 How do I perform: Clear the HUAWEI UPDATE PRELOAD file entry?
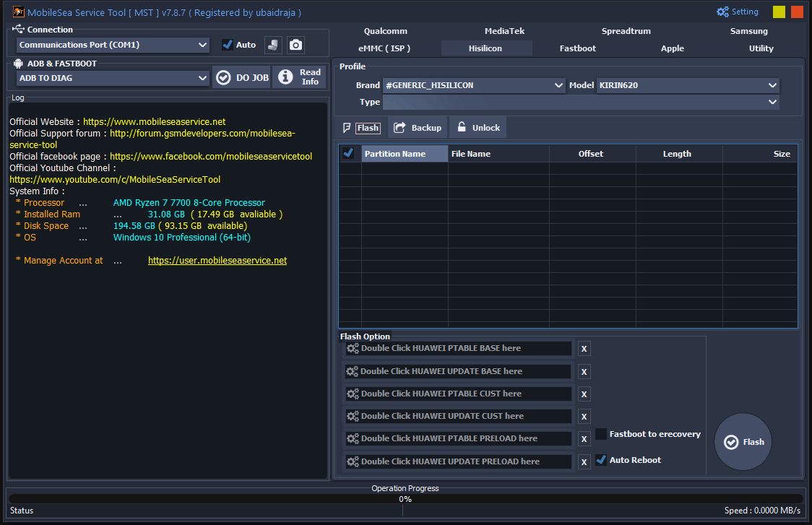584,461
